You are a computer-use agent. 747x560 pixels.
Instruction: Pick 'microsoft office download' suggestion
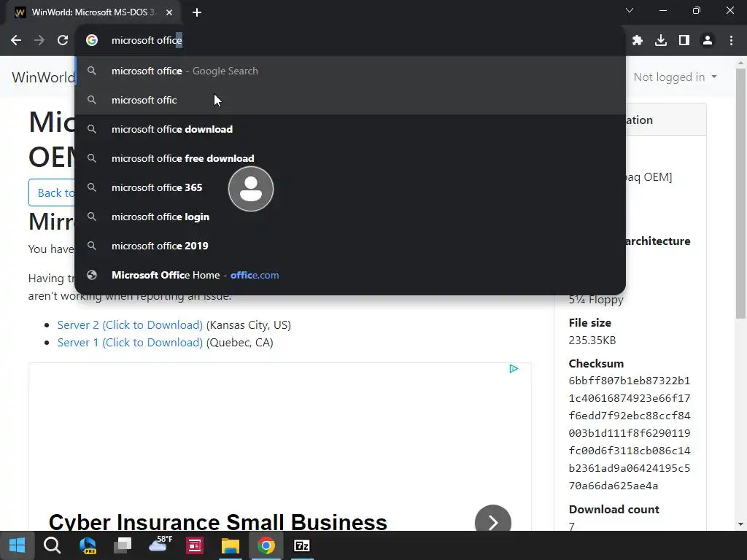(350, 129)
